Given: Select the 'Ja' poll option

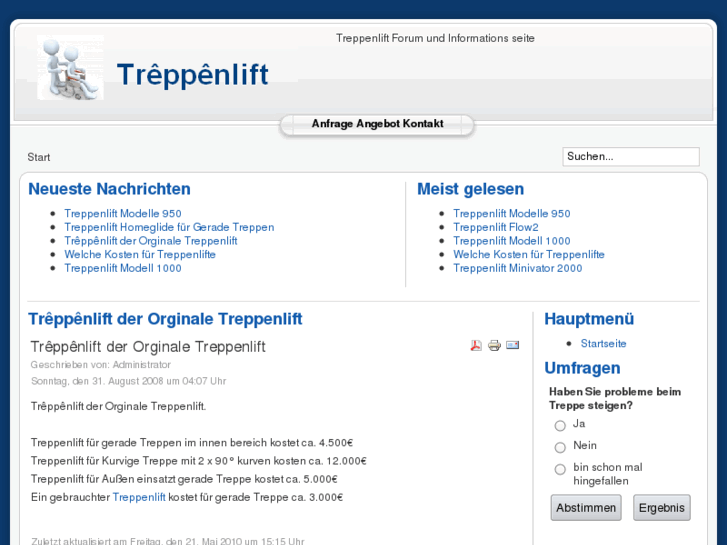Looking at the screenshot, I should [560, 425].
